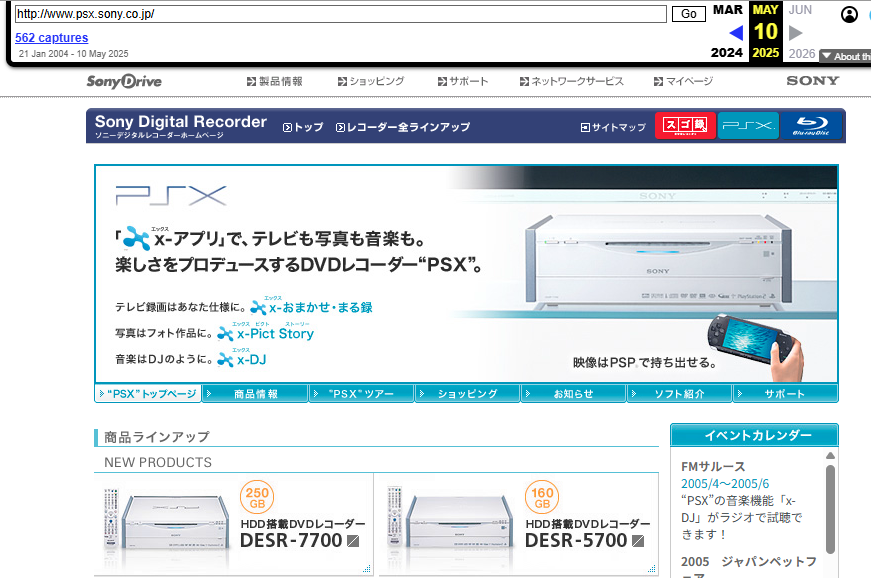The height and width of the screenshot is (578, 871).
Task: Select the ソフト紹介 tab
Action: point(679,394)
